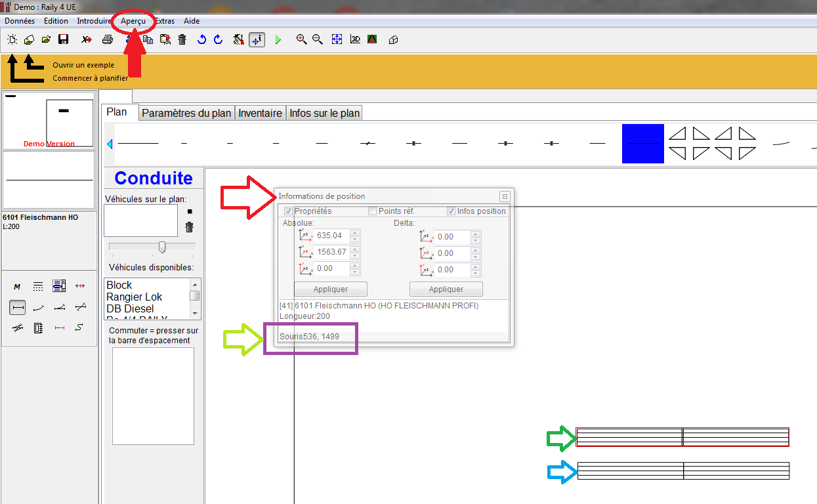Click Appliquer under the Delta column
Image resolution: width=817 pixels, height=504 pixels.
[x=446, y=289]
